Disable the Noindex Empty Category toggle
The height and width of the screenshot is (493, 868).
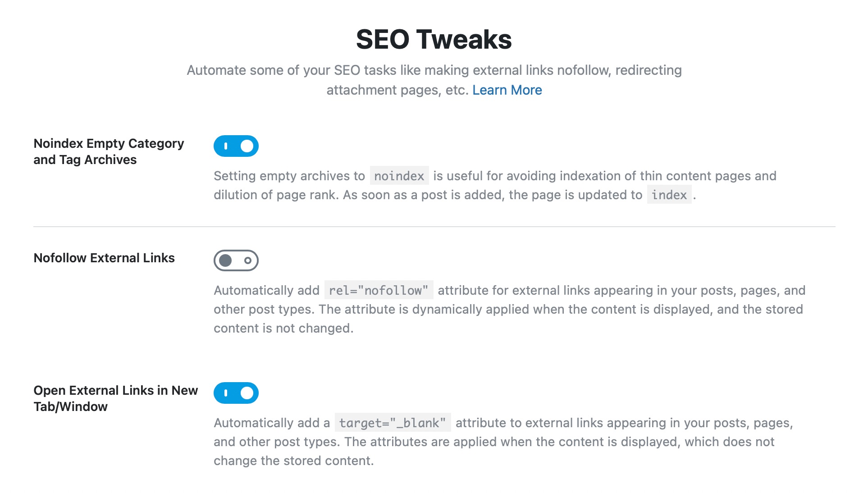click(x=236, y=146)
